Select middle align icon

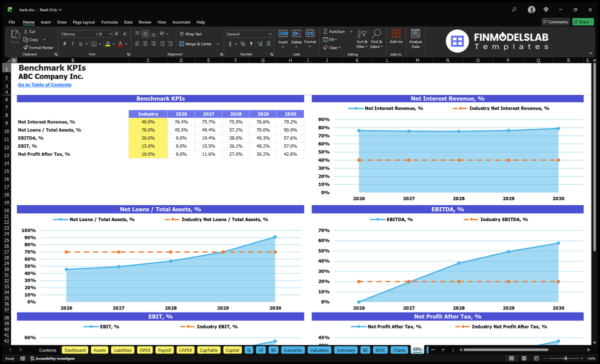145,34
